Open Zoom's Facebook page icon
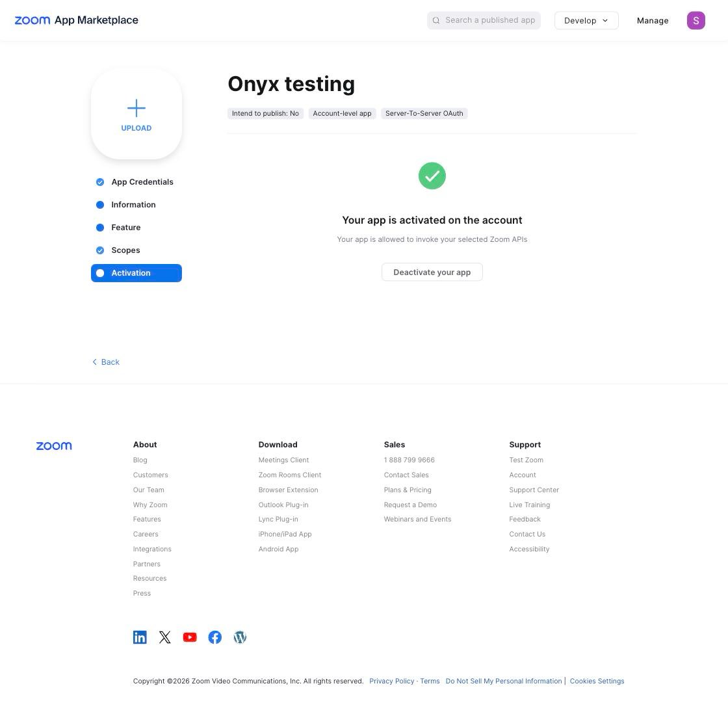 pyautogui.click(x=215, y=637)
